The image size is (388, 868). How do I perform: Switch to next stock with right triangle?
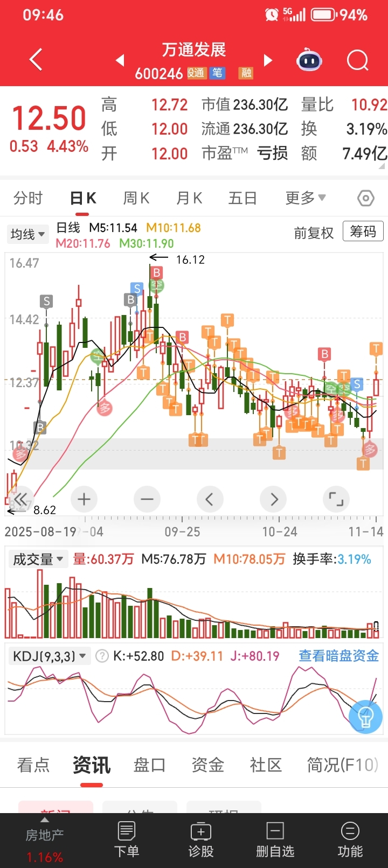pyautogui.click(x=268, y=60)
